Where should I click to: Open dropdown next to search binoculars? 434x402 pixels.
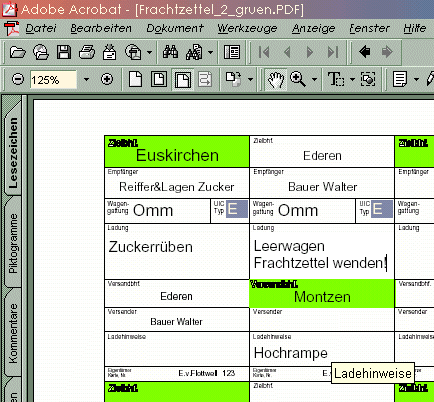[210, 52]
